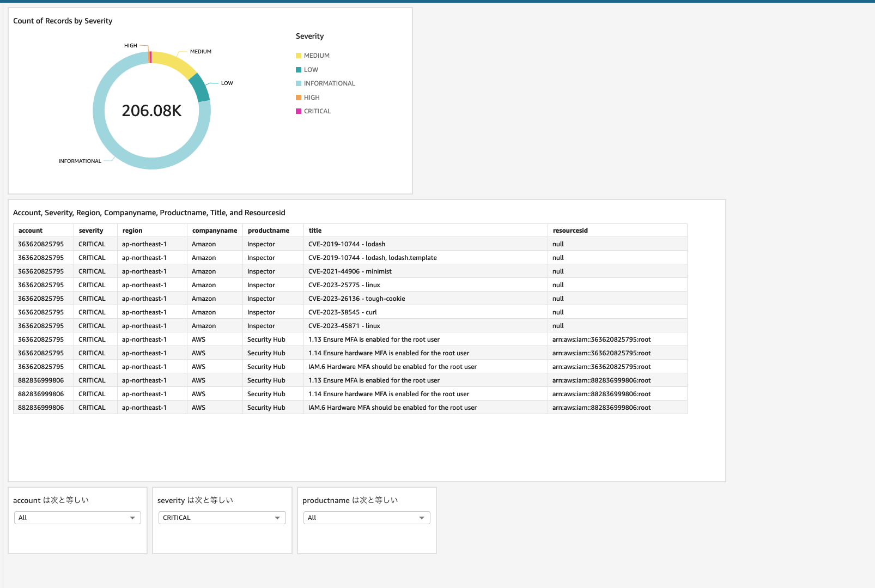Click the 206.08K total in the donut center
The height and width of the screenshot is (588, 875).
coord(151,111)
